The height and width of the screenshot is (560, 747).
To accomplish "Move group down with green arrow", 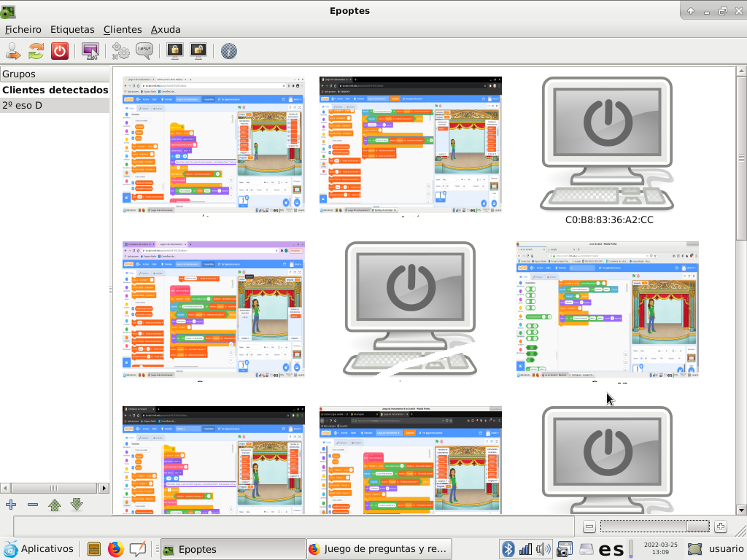I will point(77,505).
